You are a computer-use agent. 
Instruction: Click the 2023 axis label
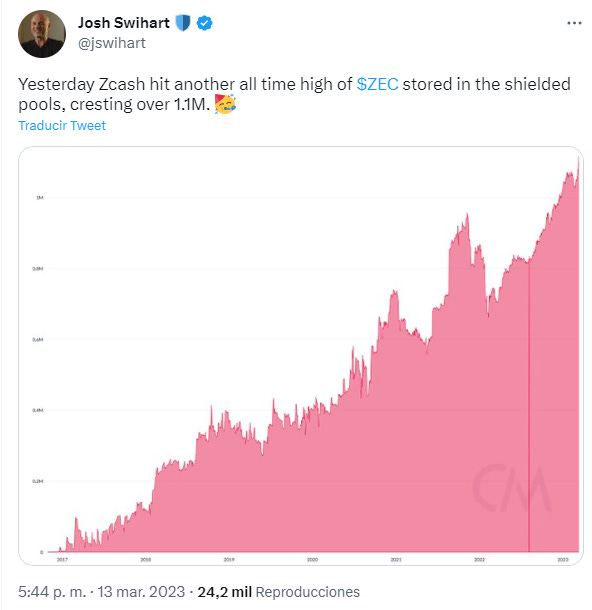(x=563, y=559)
